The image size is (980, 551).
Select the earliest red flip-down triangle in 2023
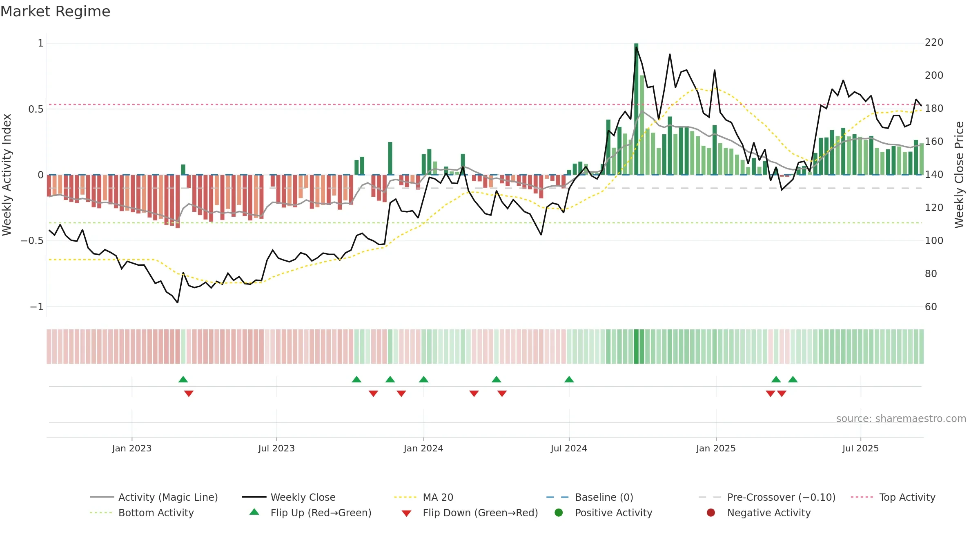189,393
